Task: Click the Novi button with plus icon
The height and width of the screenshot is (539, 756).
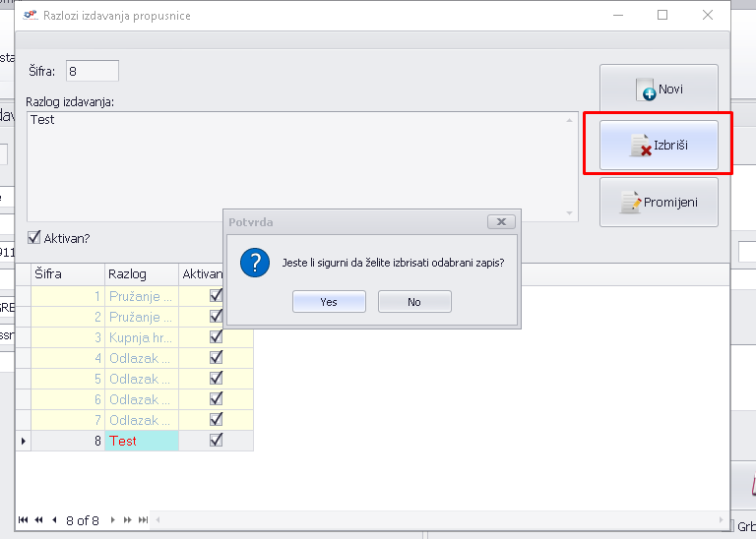Action: click(659, 90)
